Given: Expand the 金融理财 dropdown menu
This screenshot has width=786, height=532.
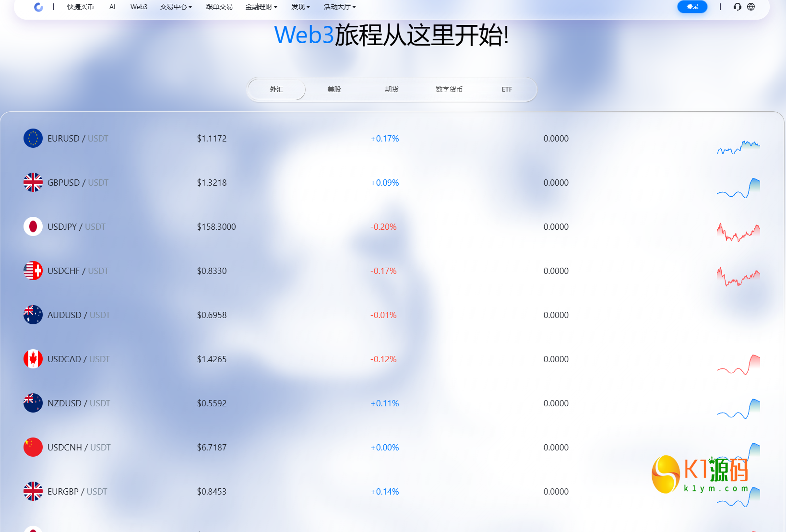Looking at the screenshot, I should [x=262, y=7].
